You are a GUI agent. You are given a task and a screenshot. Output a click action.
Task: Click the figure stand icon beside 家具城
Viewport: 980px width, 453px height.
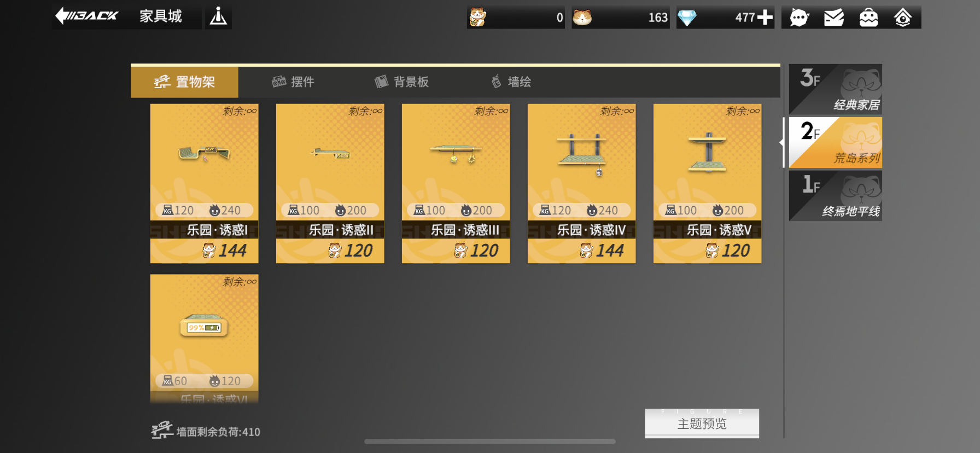click(218, 17)
